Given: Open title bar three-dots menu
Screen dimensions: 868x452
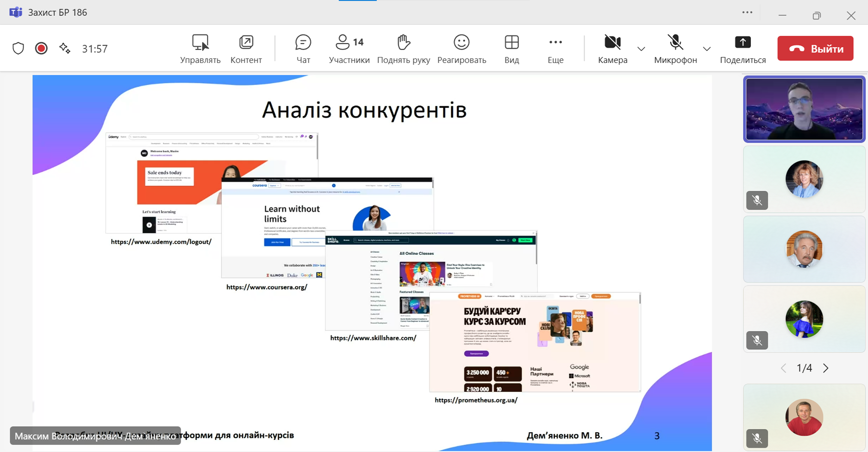Looking at the screenshot, I should (x=747, y=13).
